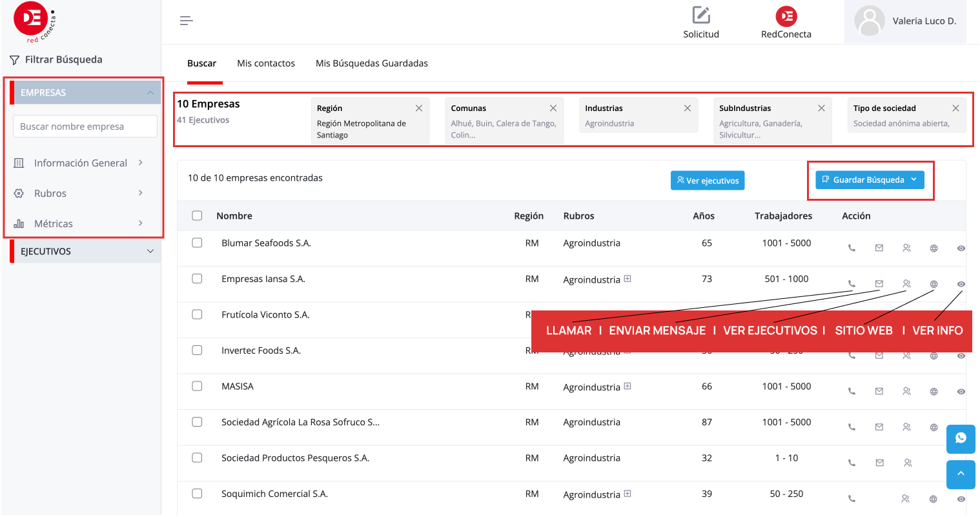Open website globe for Empresas Iansa S.A.
This screenshot has height=517, width=980.
click(x=934, y=283)
